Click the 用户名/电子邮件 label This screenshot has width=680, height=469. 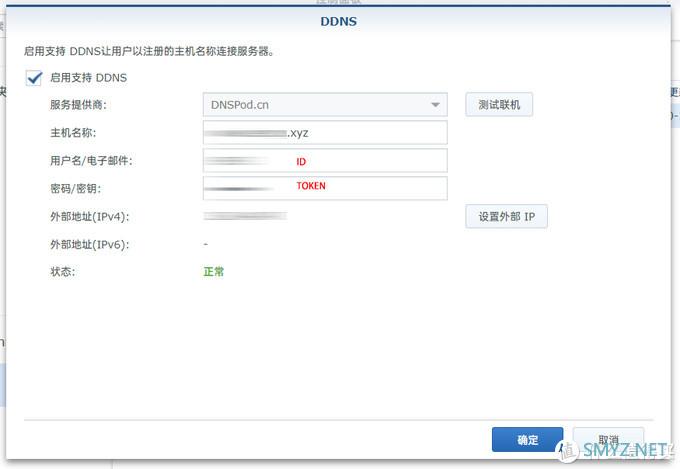point(91,161)
